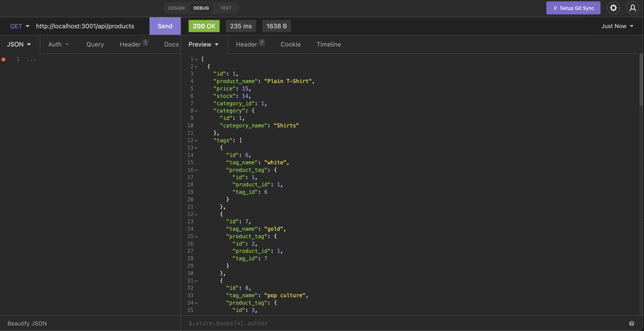
Task: Switch to the DEBUG mode
Action: coord(201,8)
